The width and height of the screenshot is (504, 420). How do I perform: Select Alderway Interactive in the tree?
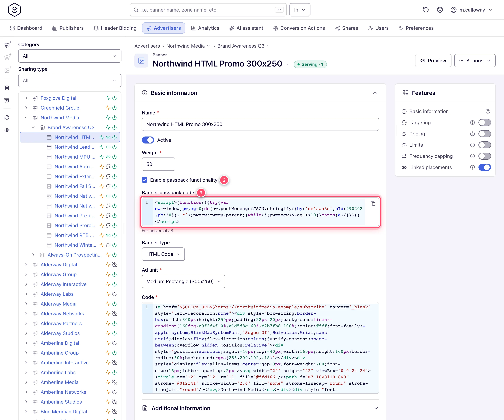click(x=63, y=284)
